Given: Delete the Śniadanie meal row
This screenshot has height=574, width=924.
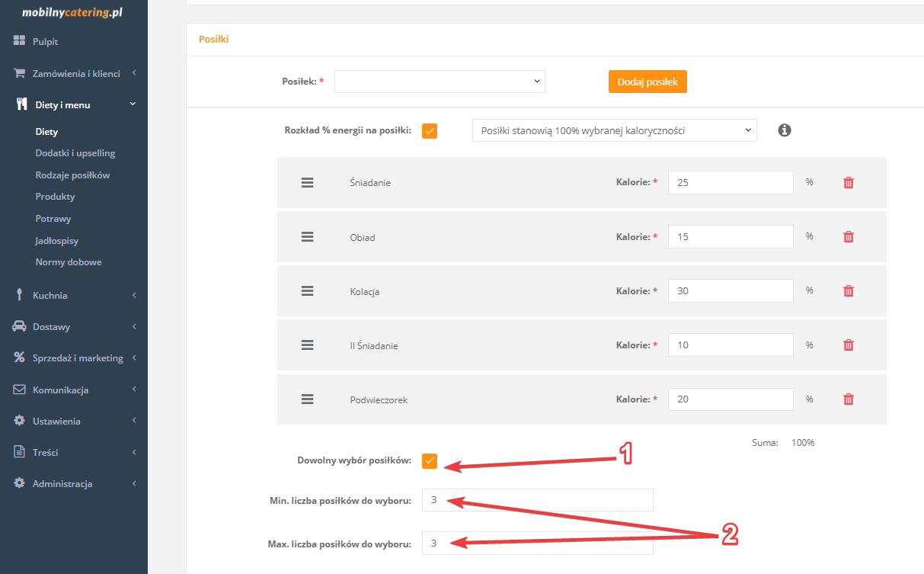Looking at the screenshot, I should pos(849,183).
